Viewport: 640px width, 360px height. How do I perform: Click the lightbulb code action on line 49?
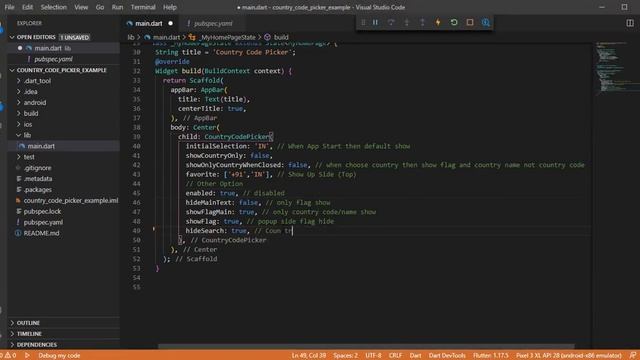click(x=154, y=229)
